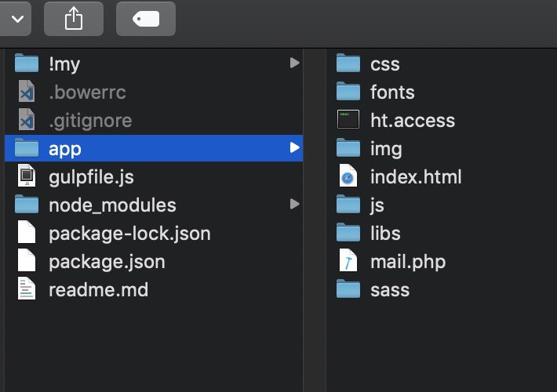Click the package.json blank file icon
Screen dimensions: 557x392
(x=27, y=261)
